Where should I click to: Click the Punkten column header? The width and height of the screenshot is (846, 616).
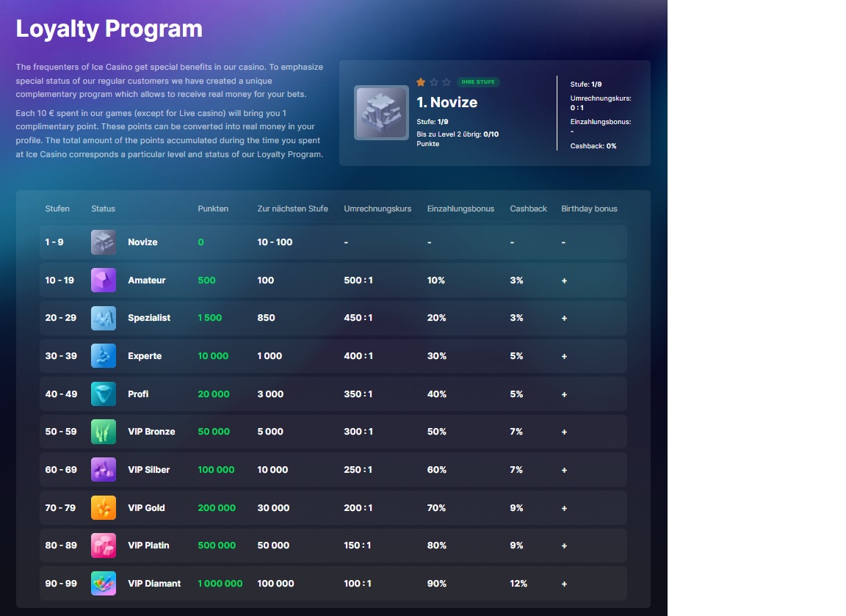pyautogui.click(x=213, y=209)
